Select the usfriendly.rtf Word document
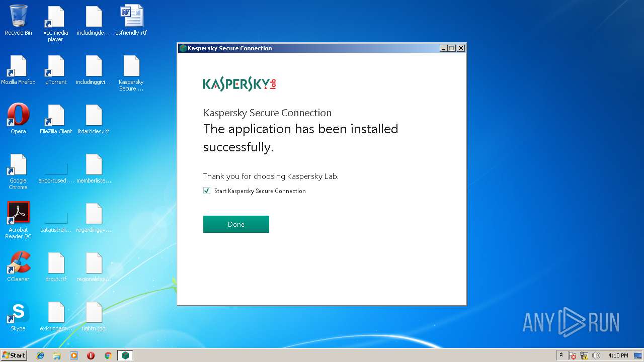 [x=131, y=20]
